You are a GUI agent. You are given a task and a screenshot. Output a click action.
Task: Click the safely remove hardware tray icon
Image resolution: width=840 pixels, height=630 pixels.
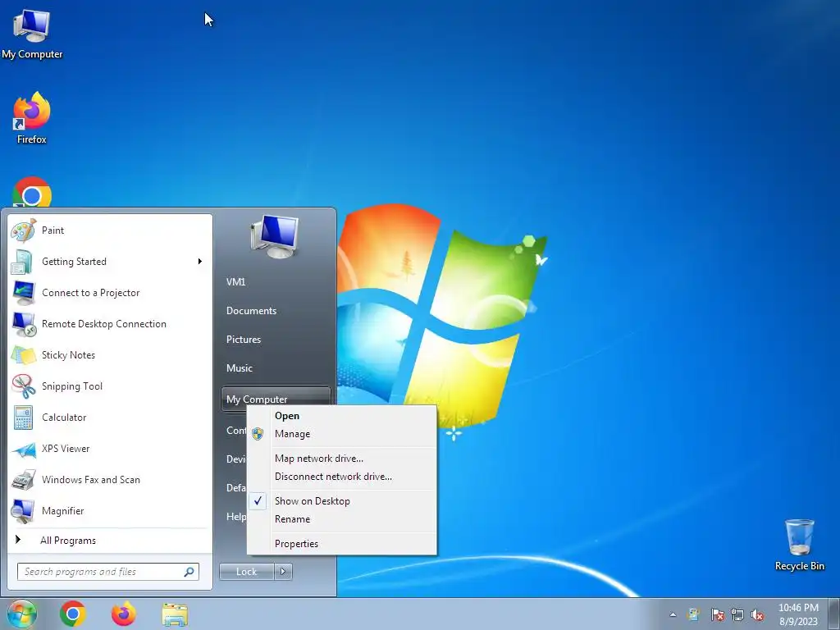point(694,614)
